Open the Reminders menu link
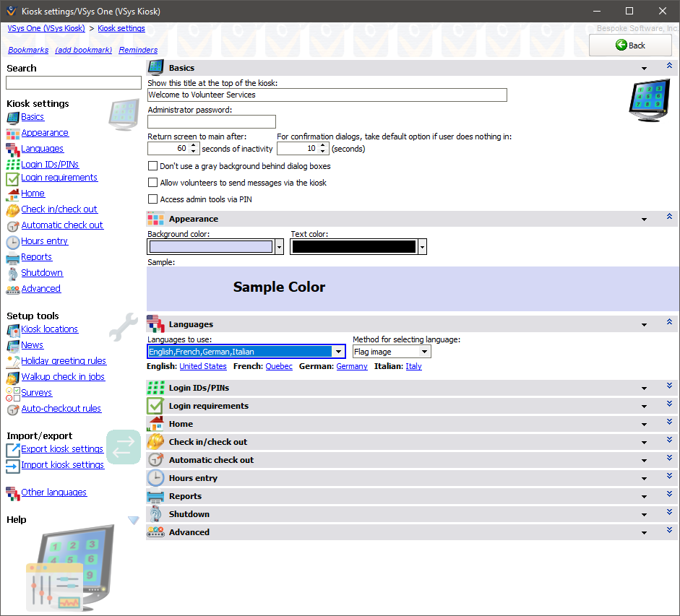 point(138,50)
